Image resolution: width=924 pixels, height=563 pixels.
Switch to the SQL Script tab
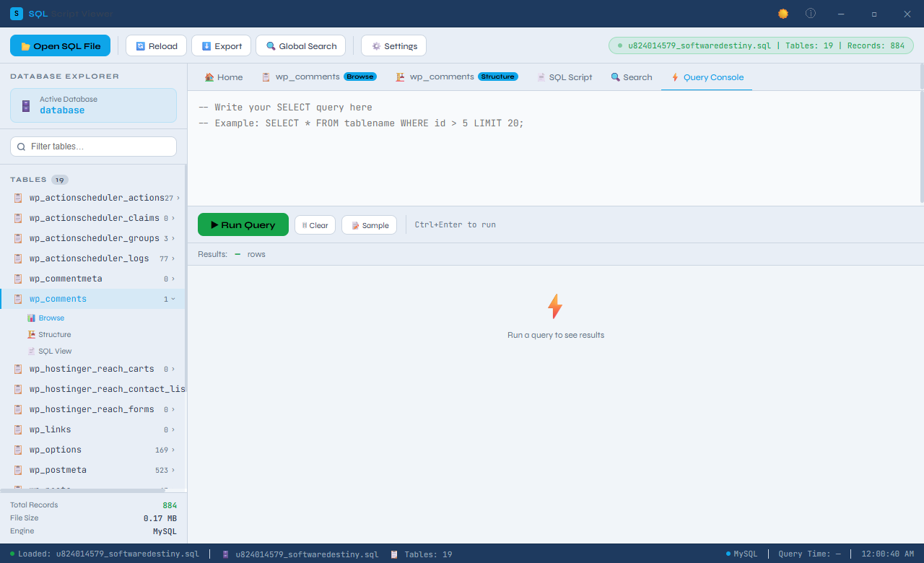pyautogui.click(x=565, y=77)
